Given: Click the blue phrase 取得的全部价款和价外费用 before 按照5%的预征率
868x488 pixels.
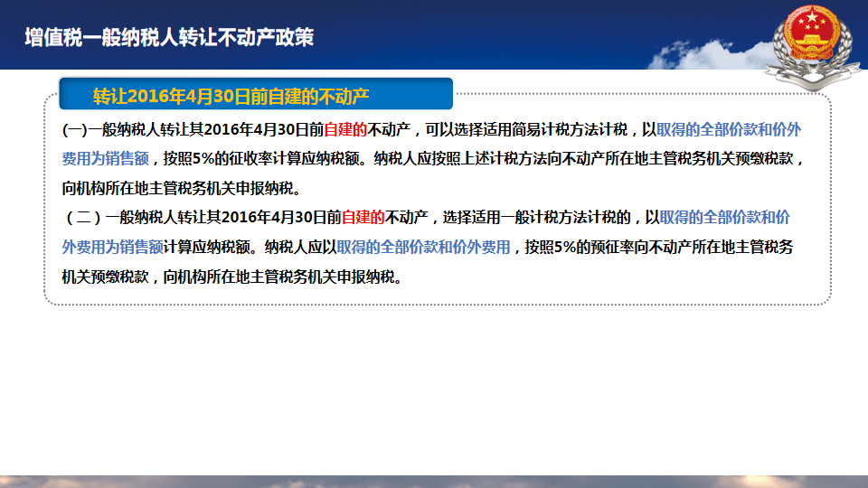Looking at the screenshot, I should pos(423,247).
